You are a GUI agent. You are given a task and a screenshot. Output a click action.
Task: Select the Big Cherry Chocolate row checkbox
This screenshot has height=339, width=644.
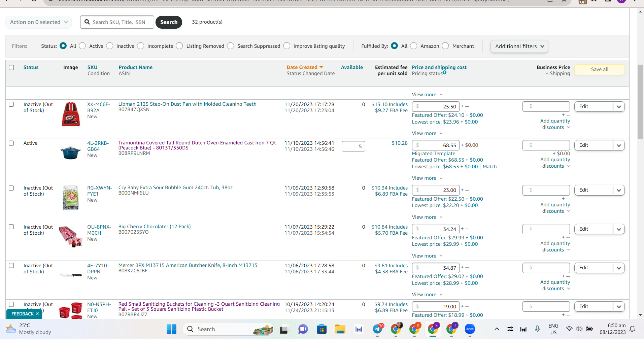11,227
